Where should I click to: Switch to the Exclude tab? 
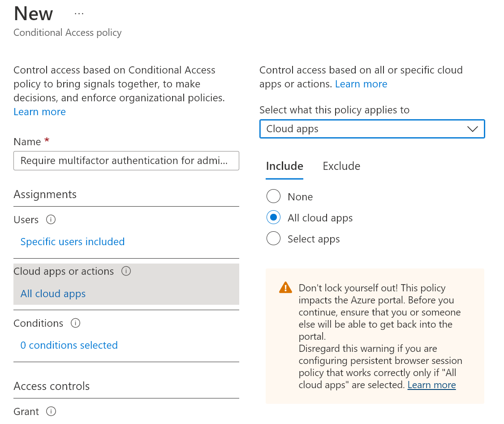(x=341, y=166)
